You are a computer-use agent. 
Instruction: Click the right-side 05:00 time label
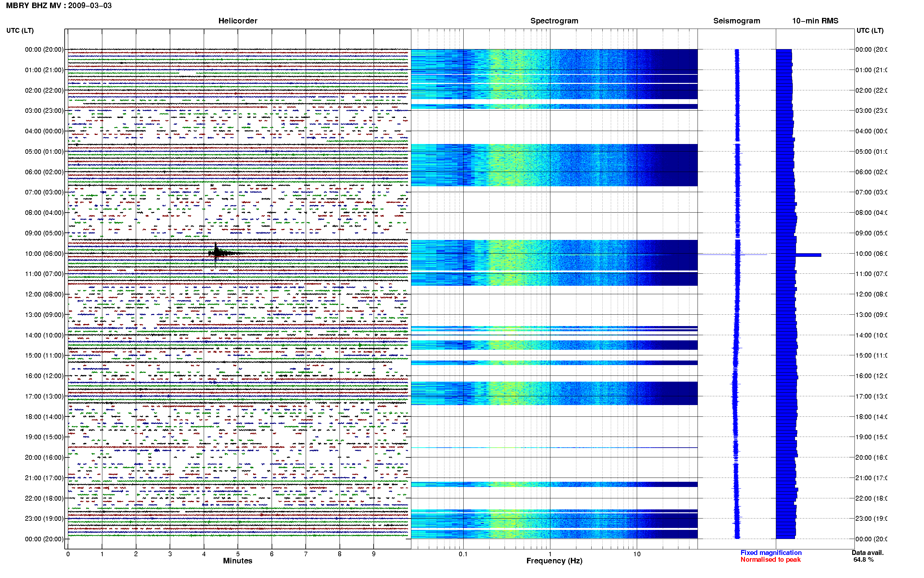pos(871,152)
